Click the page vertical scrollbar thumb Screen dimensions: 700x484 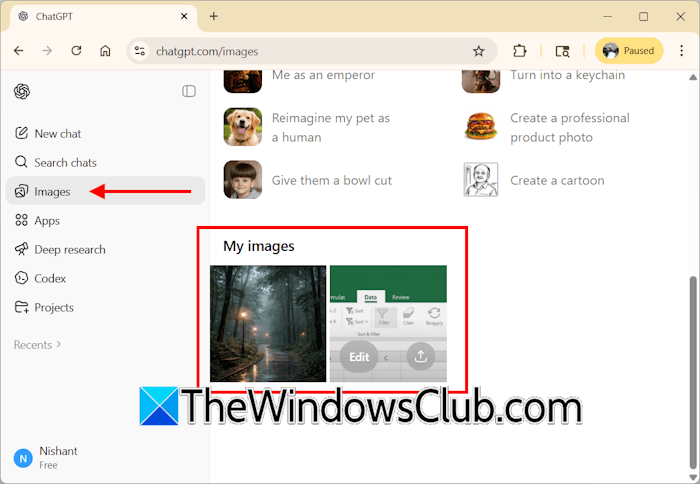point(693,371)
